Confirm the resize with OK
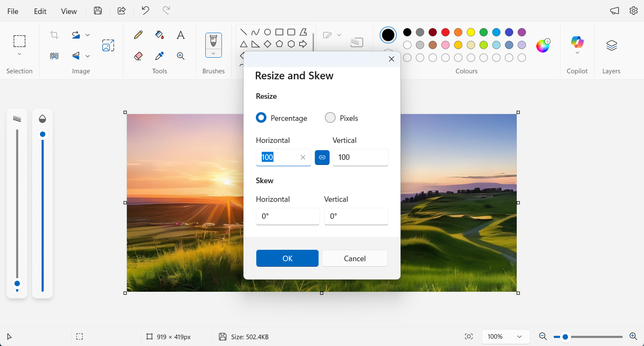 click(287, 258)
